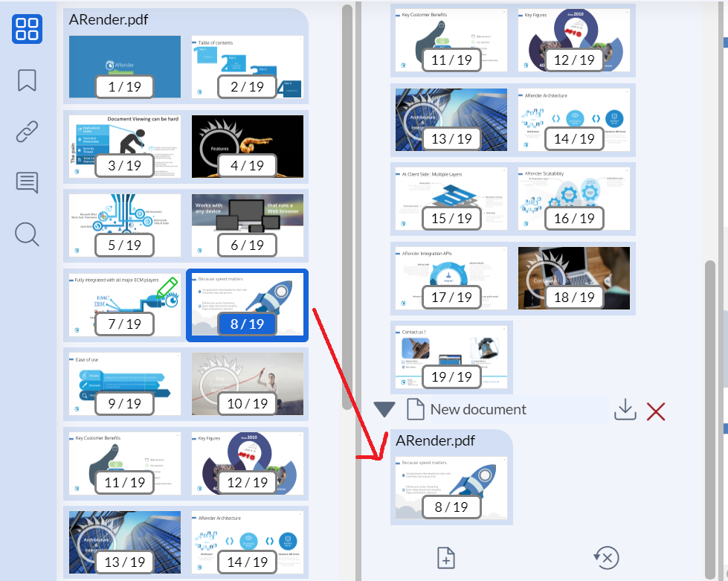
Task: Click the reset document builder icon
Action: pos(606,557)
